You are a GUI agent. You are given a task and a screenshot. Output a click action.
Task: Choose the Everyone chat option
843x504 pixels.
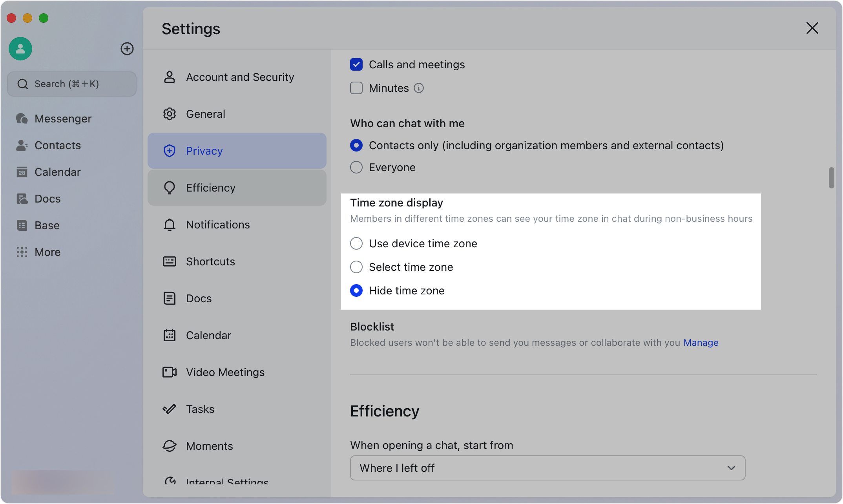(x=356, y=167)
